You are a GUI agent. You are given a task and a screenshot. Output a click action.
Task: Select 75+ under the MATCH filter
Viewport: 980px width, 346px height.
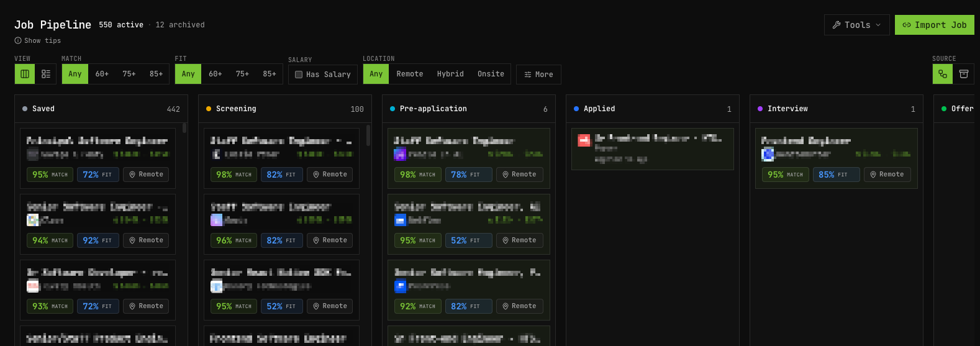coord(129,74)
